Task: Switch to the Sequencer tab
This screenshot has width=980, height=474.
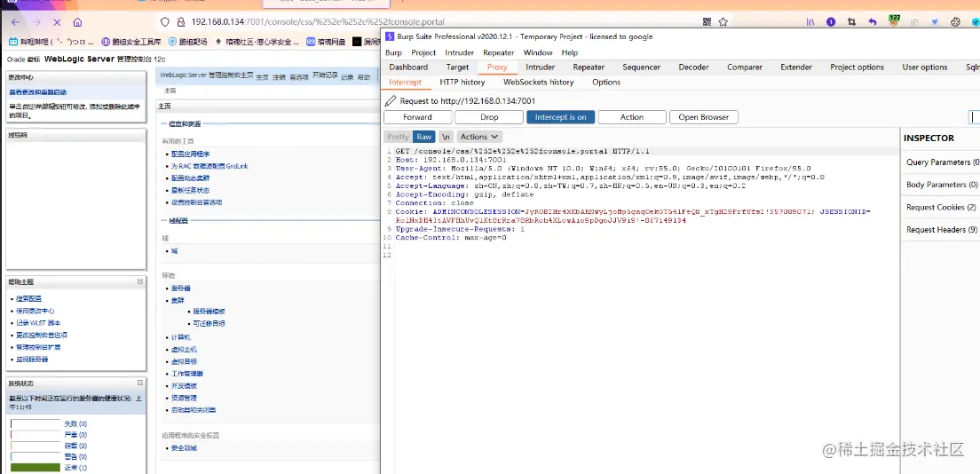Action: tap(641, 67)
